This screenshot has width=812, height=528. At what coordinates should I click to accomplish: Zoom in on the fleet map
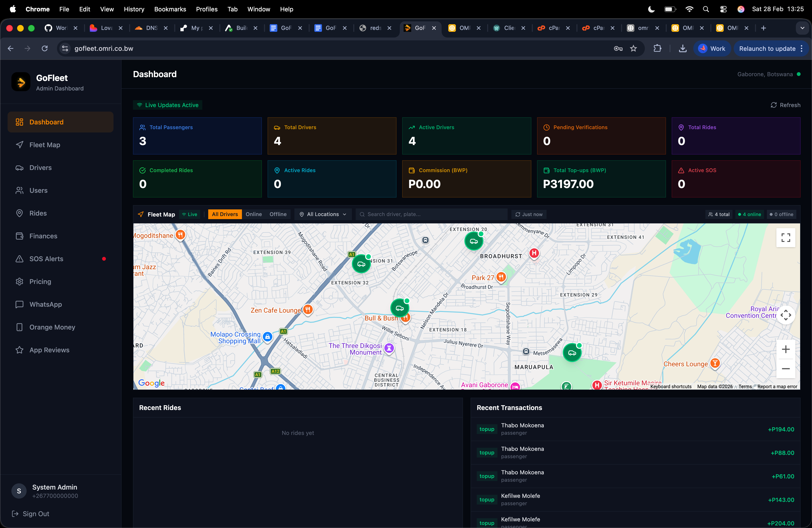pos(786,349)
